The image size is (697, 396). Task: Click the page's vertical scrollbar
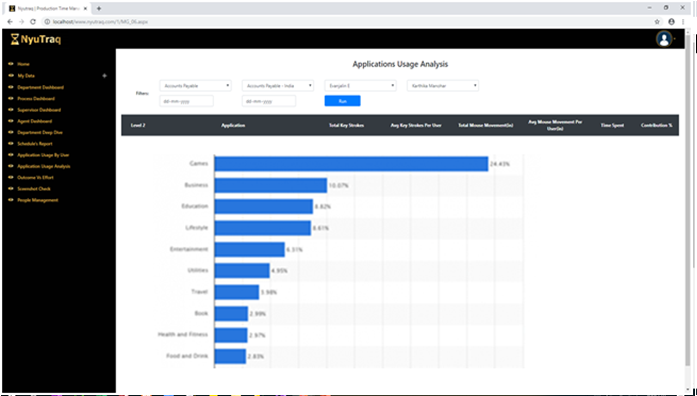(688, 151)
